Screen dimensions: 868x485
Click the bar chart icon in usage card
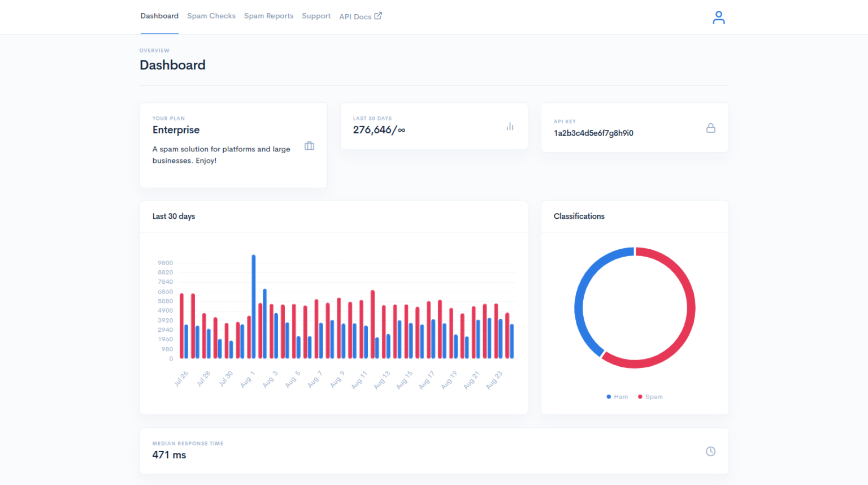[510, 127]
